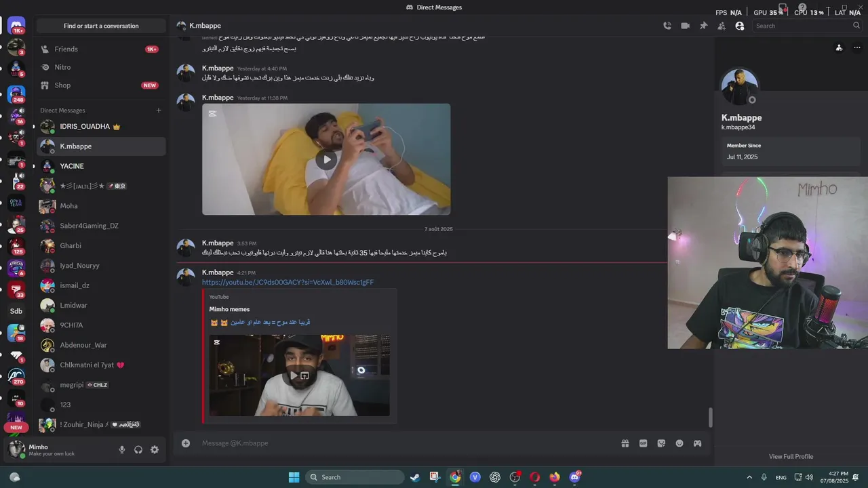Show hidden tray icons chevron

click(749, 477)
